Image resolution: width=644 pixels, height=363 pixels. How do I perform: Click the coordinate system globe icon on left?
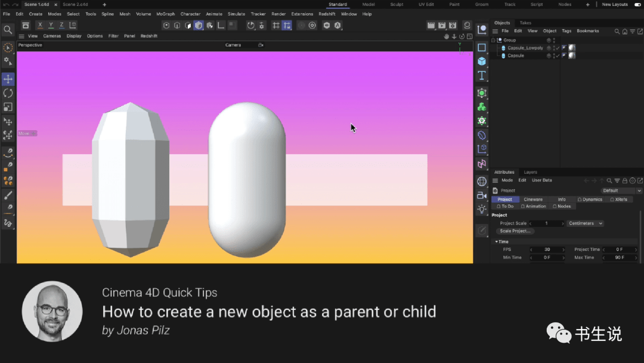point(481,181)
